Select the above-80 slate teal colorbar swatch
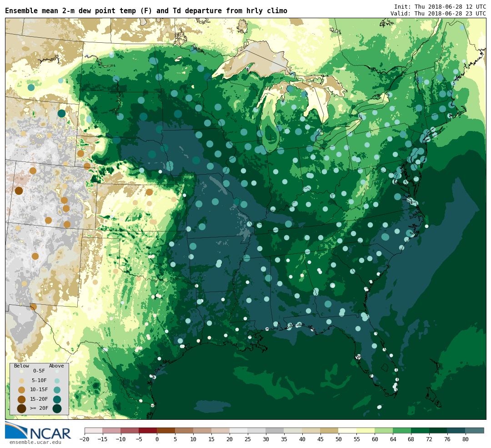Viewport: 491px width, 448px height. pyautogui.click(x=475, y=430)
